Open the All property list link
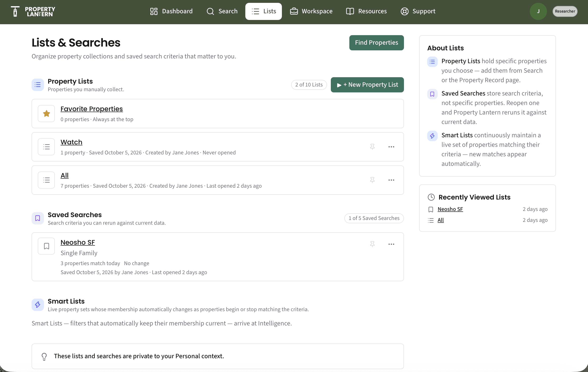The width and height of the screenshot is (588, 372). [64, 175]
